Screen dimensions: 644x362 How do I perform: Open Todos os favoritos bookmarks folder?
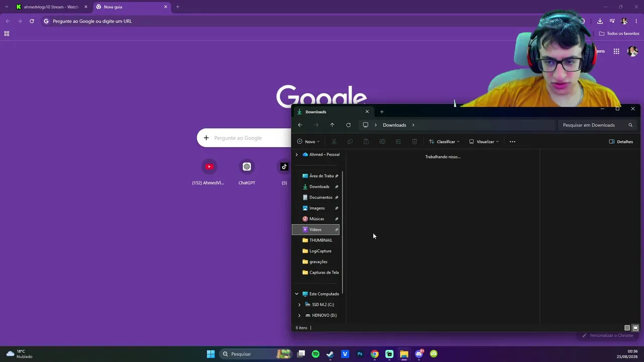(619, 34)
